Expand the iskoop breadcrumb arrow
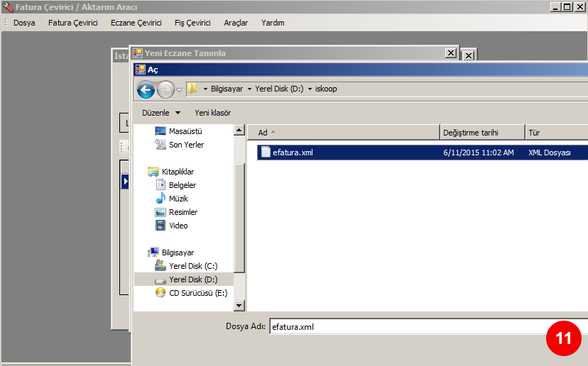 pos(310,89)
